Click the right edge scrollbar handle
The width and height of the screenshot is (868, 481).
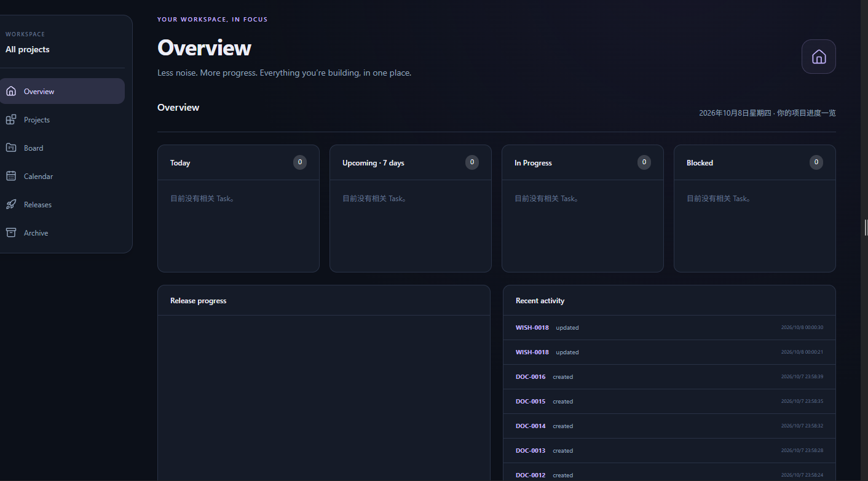click(866, 228)
